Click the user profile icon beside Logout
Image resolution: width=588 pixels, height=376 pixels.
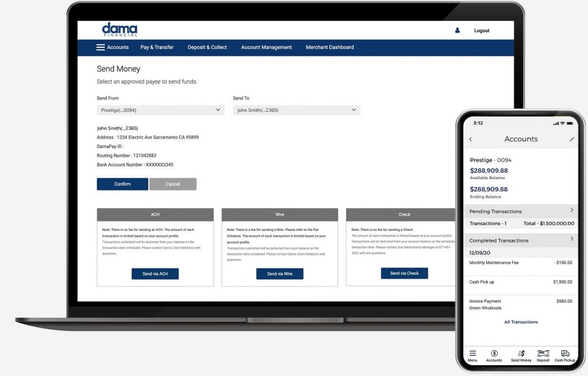[x=458, y=30]
